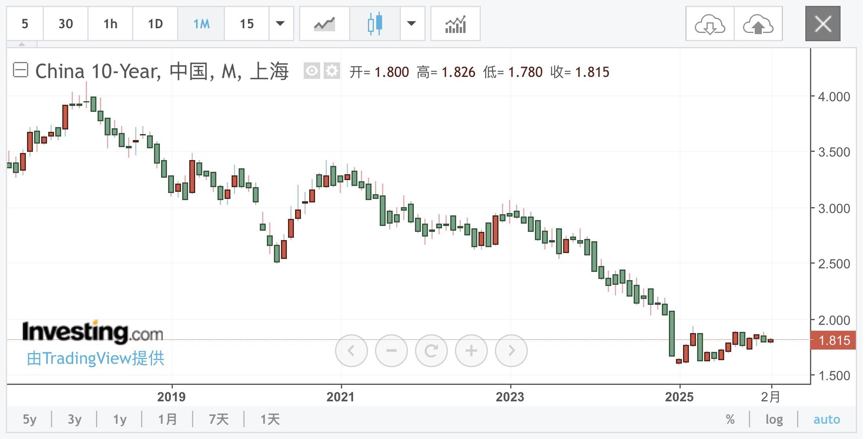
Task: Toggle China 10-Year series visibility eye
Action: [312, 71]
